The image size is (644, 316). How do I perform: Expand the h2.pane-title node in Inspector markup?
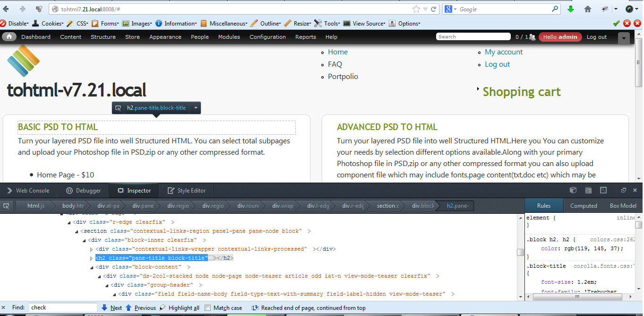pos(91,258)
